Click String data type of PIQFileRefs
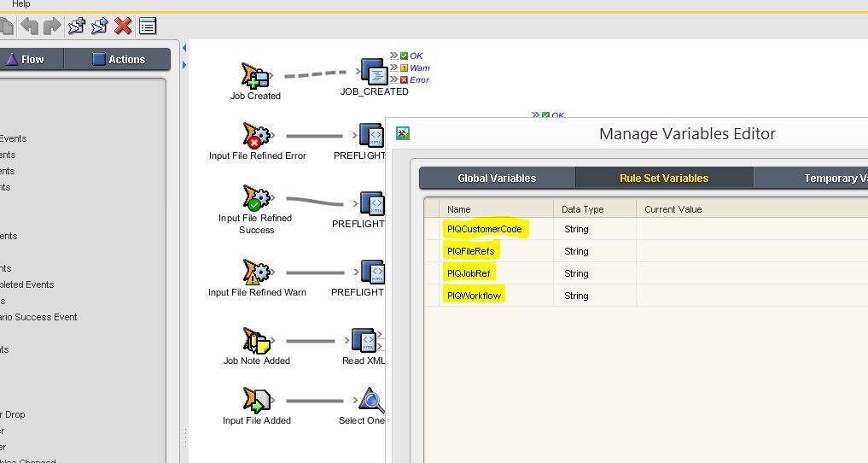 576,251
